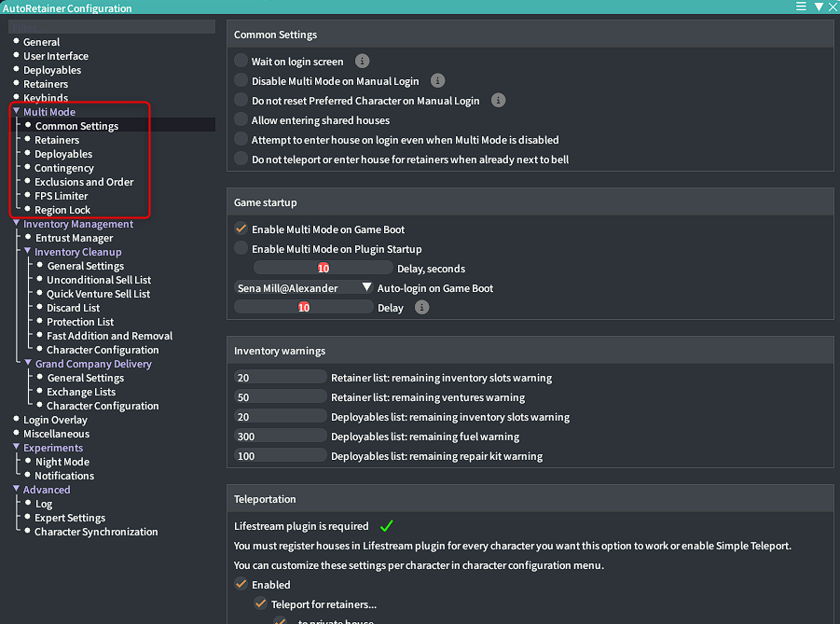The width and height of the screenshot is (840, 624).
Task: Collapse the Inventory Management tree section
Action: pyautogui.click(x=17, y=224)
